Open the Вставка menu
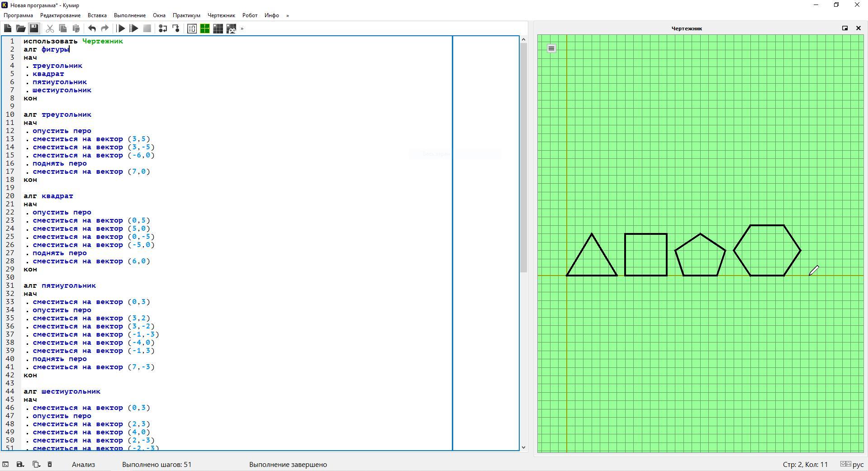Screen dimensions: 868x471 pos(97,15)
